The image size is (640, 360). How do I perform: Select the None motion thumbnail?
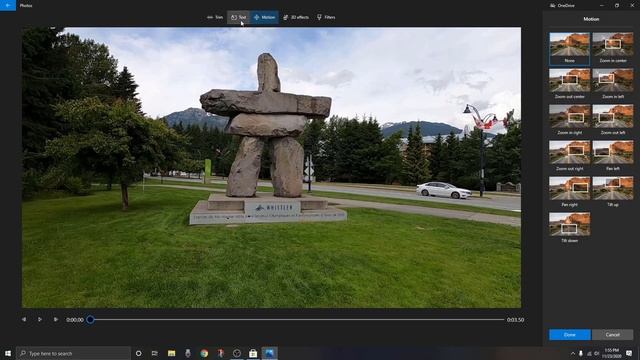[x=569, y=49]
